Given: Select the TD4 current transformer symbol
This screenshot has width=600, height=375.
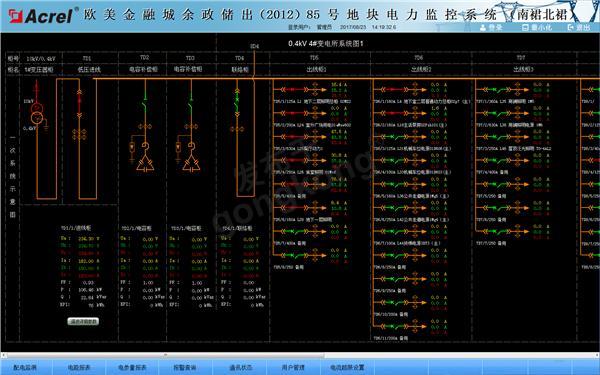Looking at the screenshot, I should 237,129.
